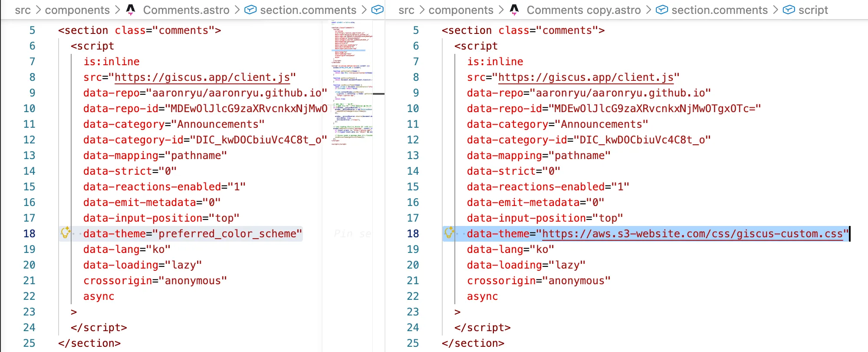Screen dimensions: 868x352
Task: Click data-category="Announcements" in Comments copy.astro
Action: tap(558, 124)
